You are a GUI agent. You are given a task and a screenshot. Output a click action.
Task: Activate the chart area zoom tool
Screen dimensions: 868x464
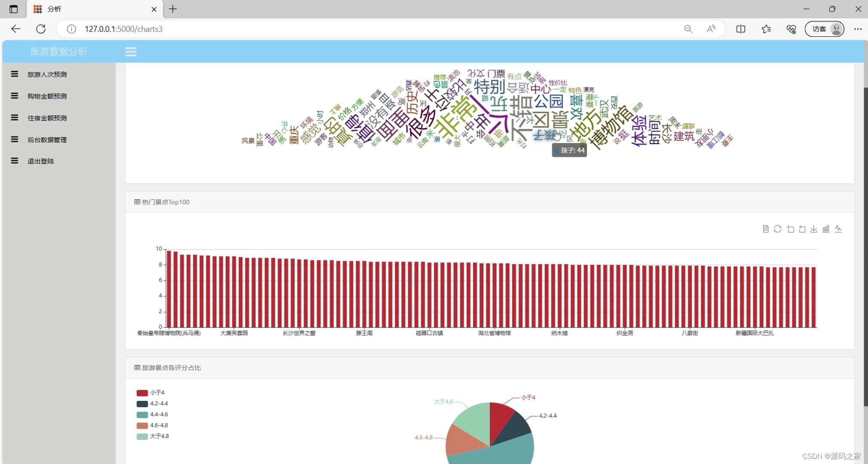click(790, 229)
